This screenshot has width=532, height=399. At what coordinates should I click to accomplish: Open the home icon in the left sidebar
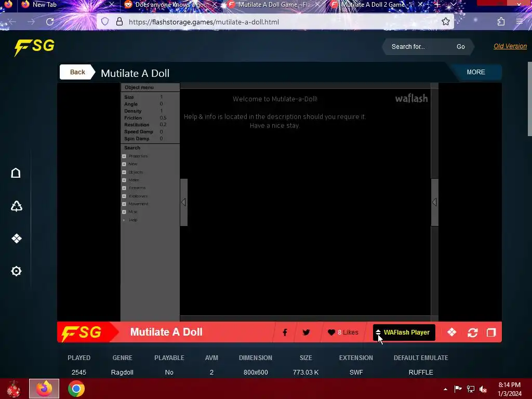pyautogui.click(x=16, y=173)
